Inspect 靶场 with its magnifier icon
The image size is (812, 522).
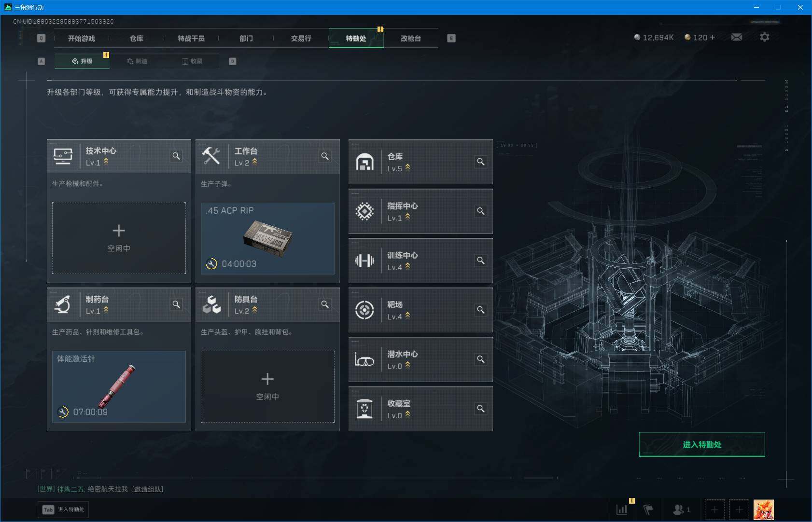tap(481, 310)
